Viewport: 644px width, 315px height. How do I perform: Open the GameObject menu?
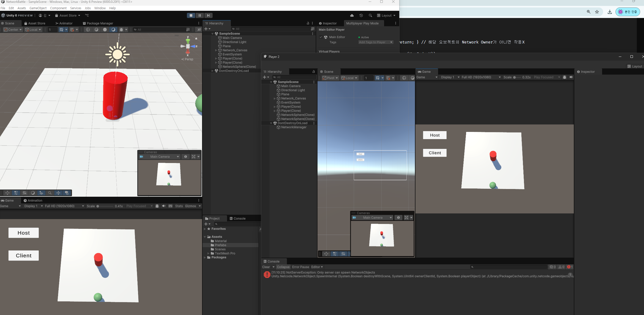coord(38,8)
